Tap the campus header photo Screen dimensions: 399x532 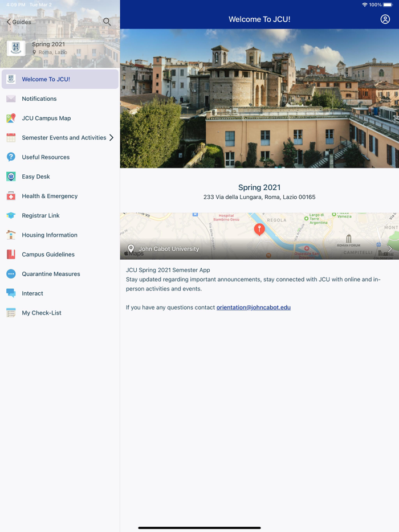[259, 99]
